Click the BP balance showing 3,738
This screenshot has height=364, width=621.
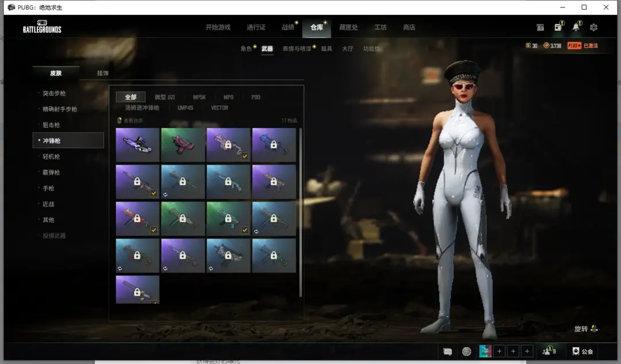tap(552, 45)
